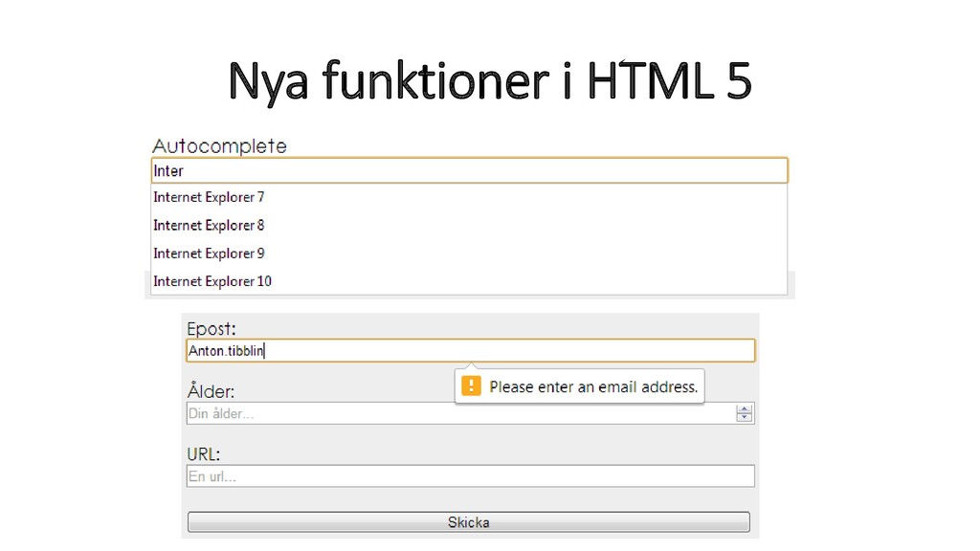Click the 'En url...' input field
The height and width of the screenshot is (551, 980).
(x=471, y=476)
